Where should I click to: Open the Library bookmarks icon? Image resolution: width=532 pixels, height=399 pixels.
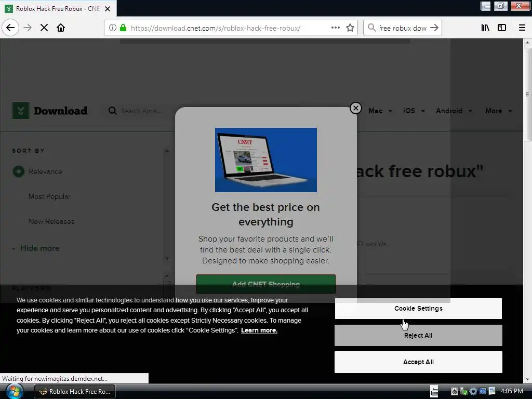pyautogui.click(x=485, y=28)
